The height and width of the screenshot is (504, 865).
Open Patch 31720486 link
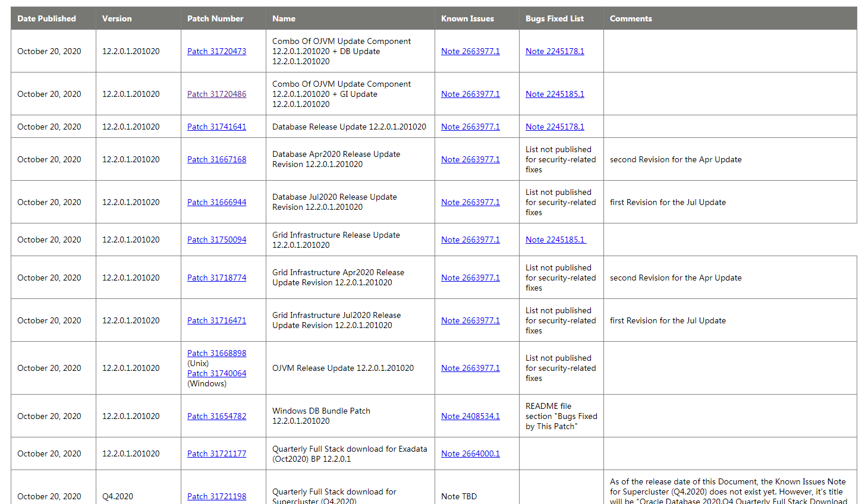216,94
